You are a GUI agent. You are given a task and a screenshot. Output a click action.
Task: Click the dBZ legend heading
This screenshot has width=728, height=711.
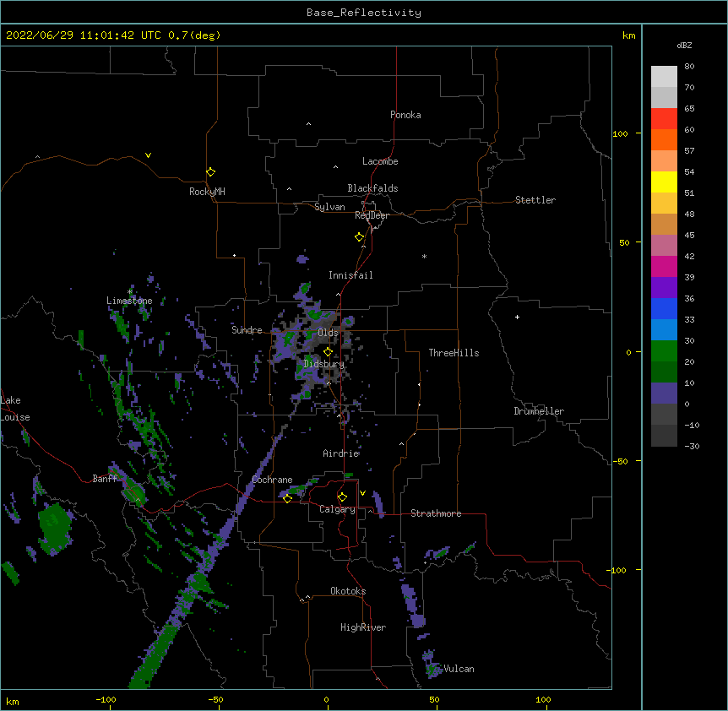[684, 46]
